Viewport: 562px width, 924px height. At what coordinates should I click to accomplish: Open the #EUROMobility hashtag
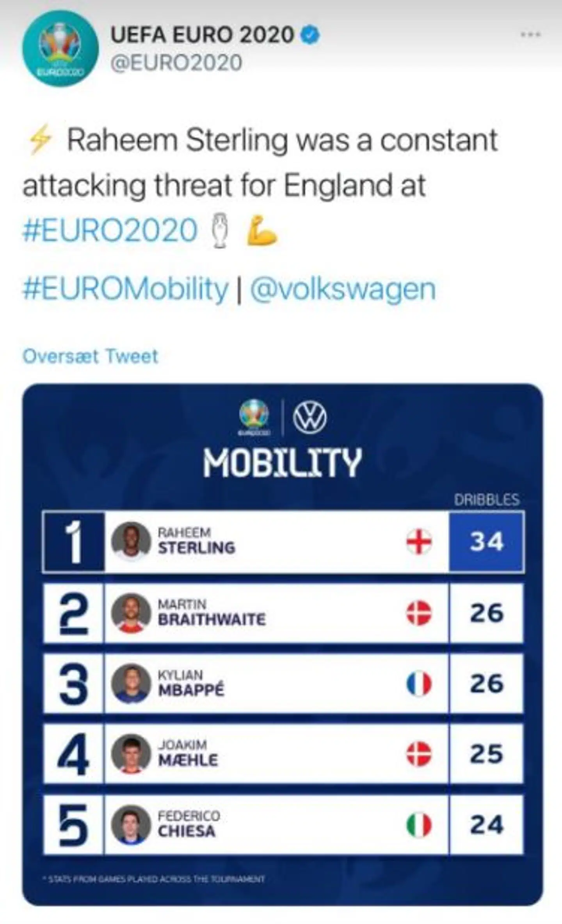[x=125, y=289]
